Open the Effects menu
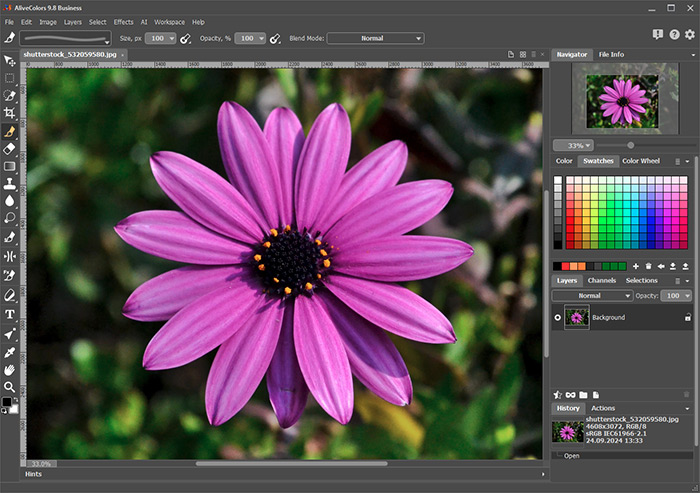Image resolution: width=700 pixels, height=493 pixels. click(x=123, y=22)
